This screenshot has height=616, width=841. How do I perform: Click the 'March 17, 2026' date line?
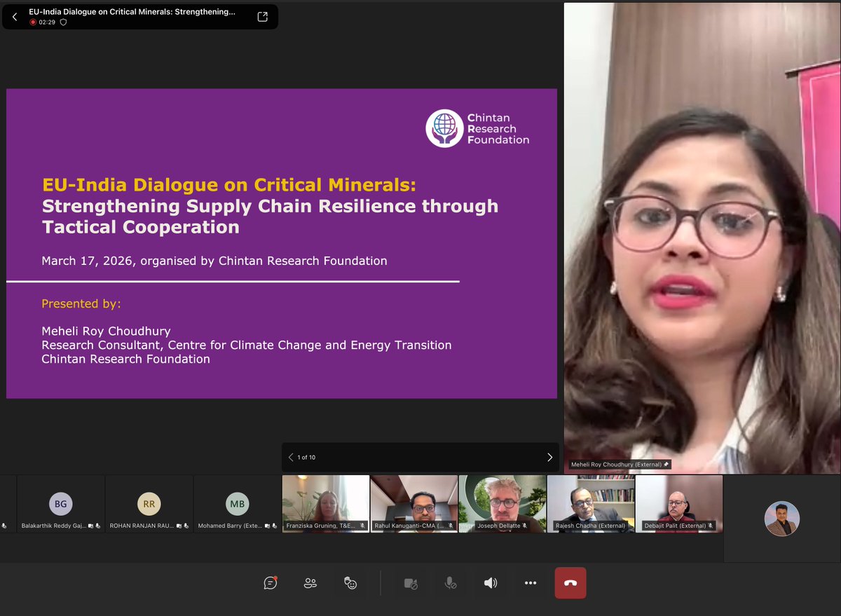point(214,261)
